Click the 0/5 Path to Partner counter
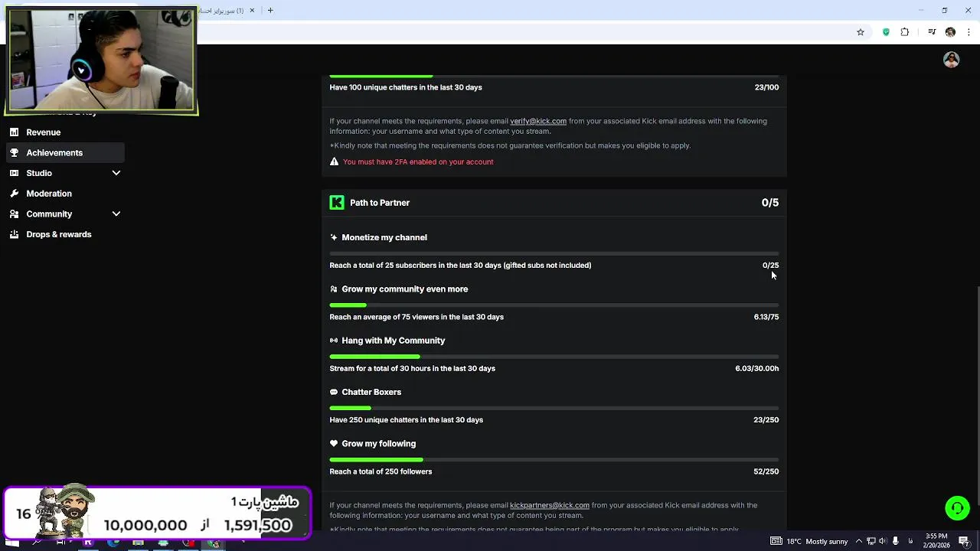 click(x=770, y=203)
